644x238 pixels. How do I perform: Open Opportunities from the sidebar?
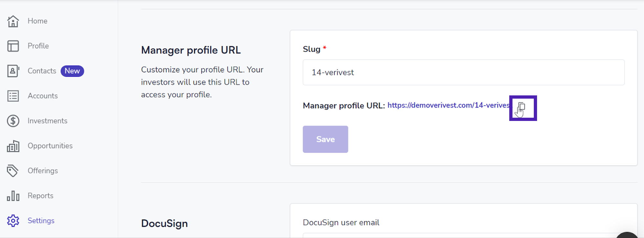click(50, 146)
